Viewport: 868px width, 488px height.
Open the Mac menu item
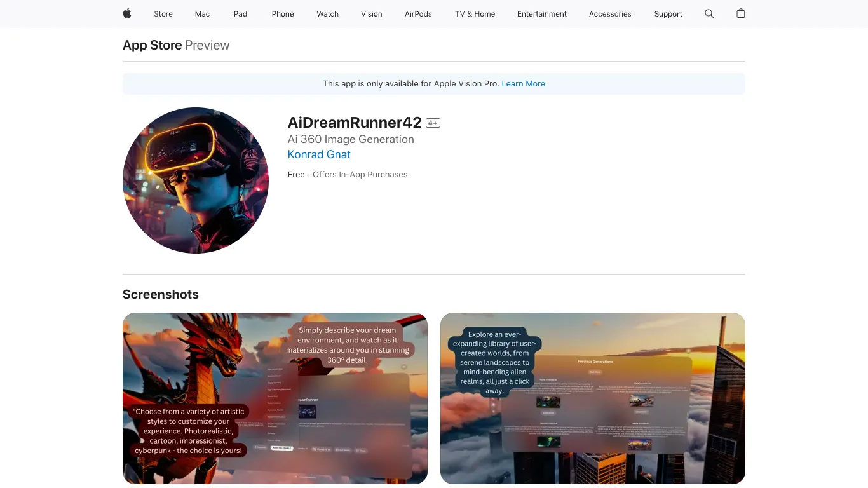[202, 14]
